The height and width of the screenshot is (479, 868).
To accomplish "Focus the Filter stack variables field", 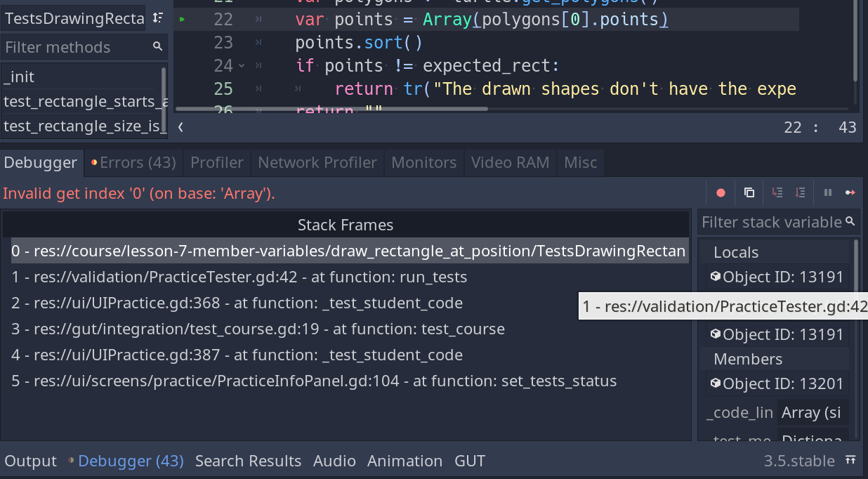I will click(x=778, y=222).
